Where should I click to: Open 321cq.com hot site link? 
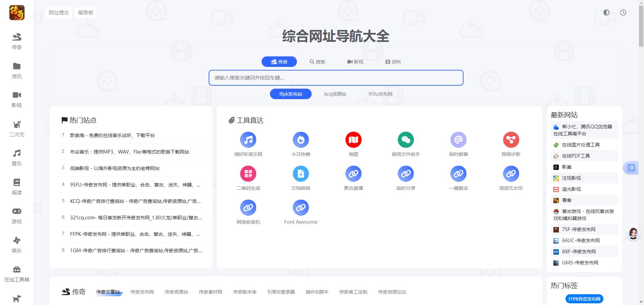point(136,218)
